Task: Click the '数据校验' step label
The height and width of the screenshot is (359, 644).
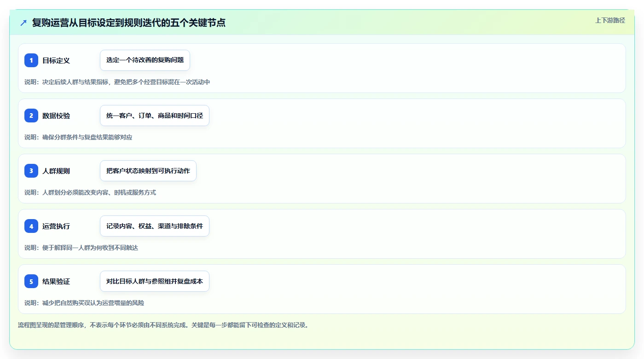Action: point(56,116)
